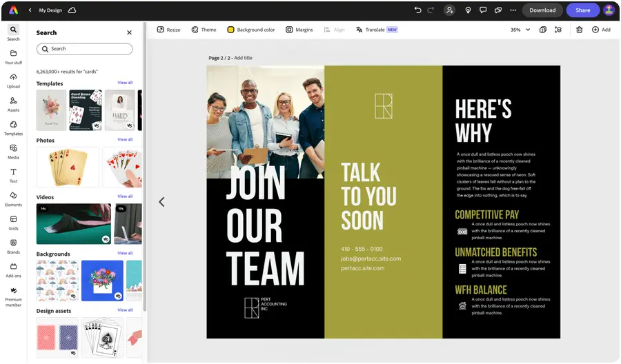Click Resize in the toolbar
Screen dimensions: 621x364
pos(169,30)
